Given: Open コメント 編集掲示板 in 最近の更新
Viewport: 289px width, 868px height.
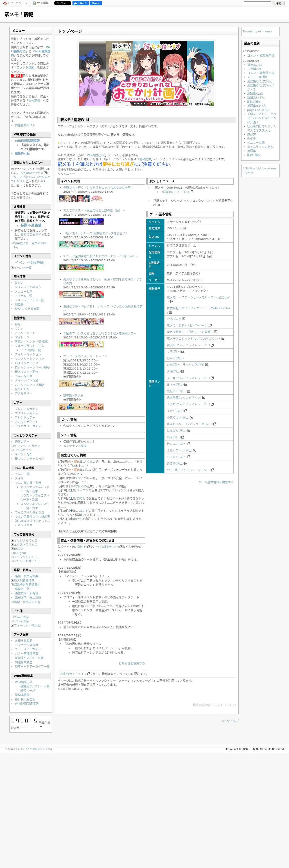Looking at the screenshot, I should [261, 56].
